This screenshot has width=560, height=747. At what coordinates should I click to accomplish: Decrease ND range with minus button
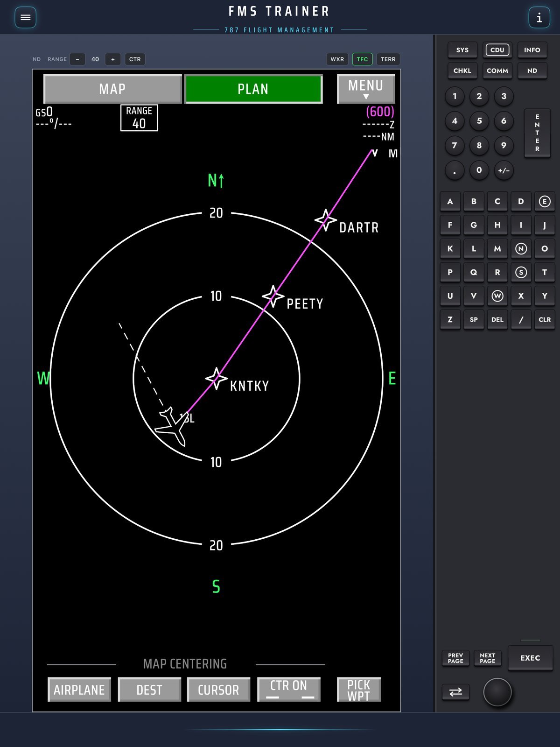(x=77, y=59)
